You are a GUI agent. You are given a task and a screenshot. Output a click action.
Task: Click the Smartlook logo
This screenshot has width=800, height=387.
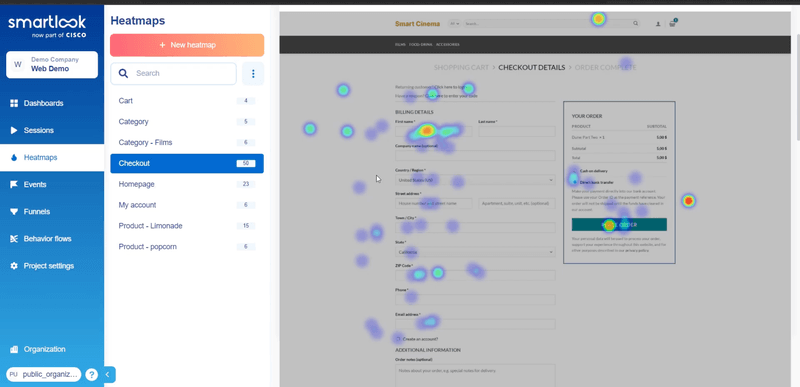(47, 27)
